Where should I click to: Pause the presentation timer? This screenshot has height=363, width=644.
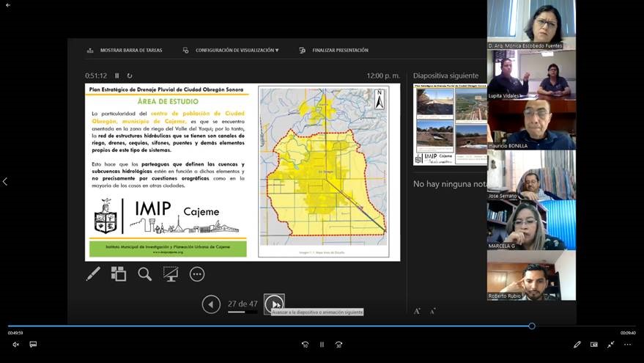point(117,76)
